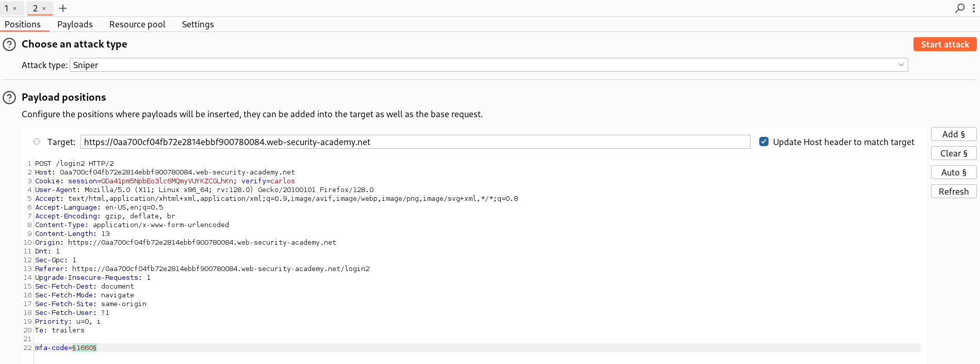The height and width of the screenshot is (364, 980).
Task: Open the three-dot options menu
Action: point(973,8)
